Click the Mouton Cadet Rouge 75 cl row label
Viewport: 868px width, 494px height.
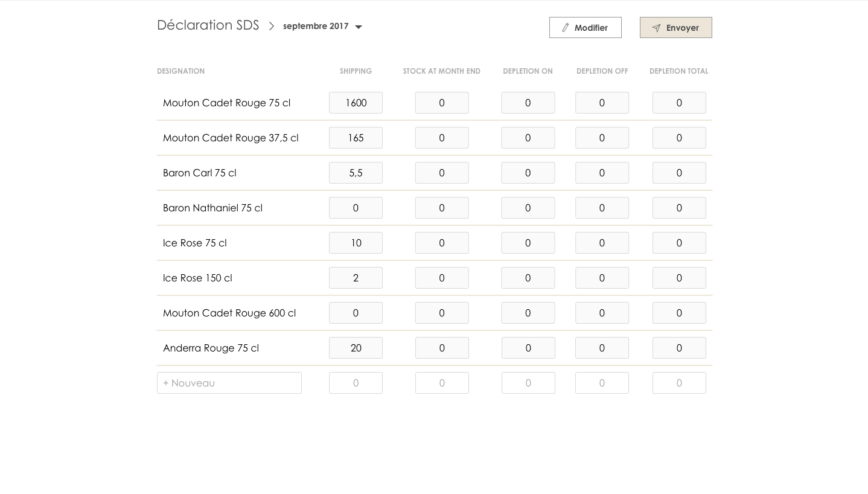click(226, 103)
